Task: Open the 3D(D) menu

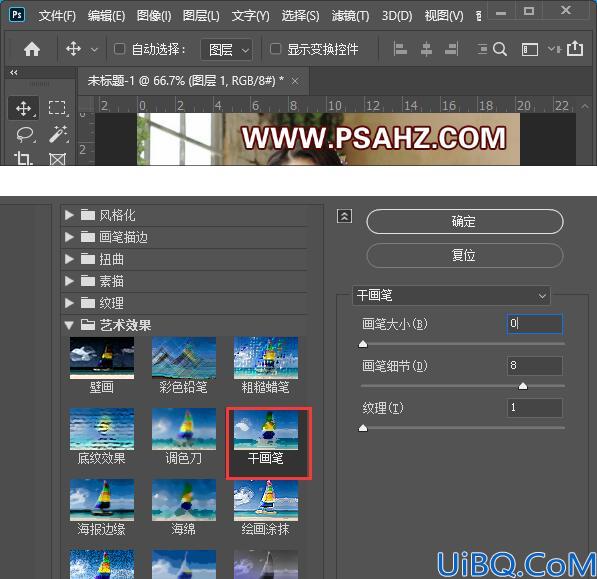Action: (x=397, y=16)
